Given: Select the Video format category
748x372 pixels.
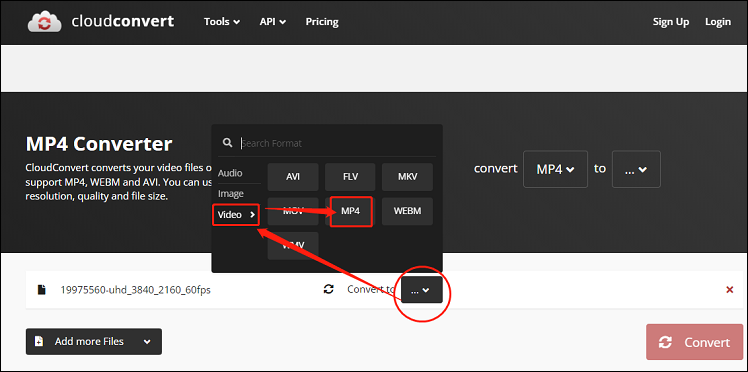Looking at the screenshot, I should [236, 215].
